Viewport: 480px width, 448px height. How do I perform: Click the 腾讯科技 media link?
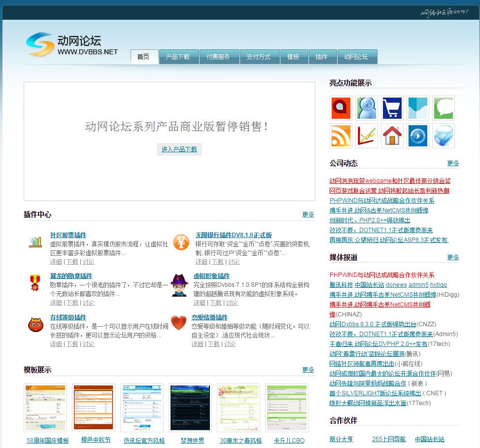coord(341,285)
